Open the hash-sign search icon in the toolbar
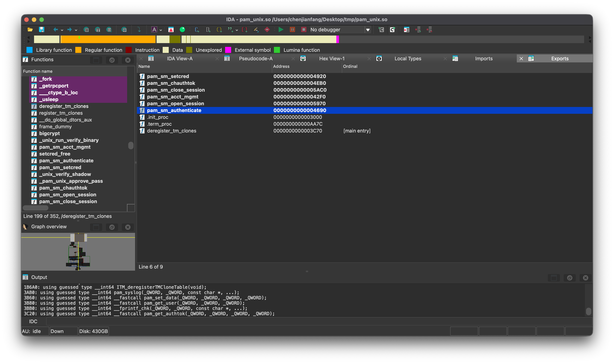The width and height of the screenshot is (614, 364). [86, 30]
